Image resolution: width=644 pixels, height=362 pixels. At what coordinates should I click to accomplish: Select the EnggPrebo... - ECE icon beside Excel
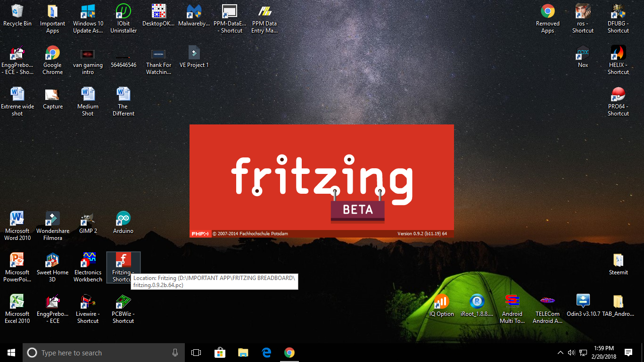[52, 309]
